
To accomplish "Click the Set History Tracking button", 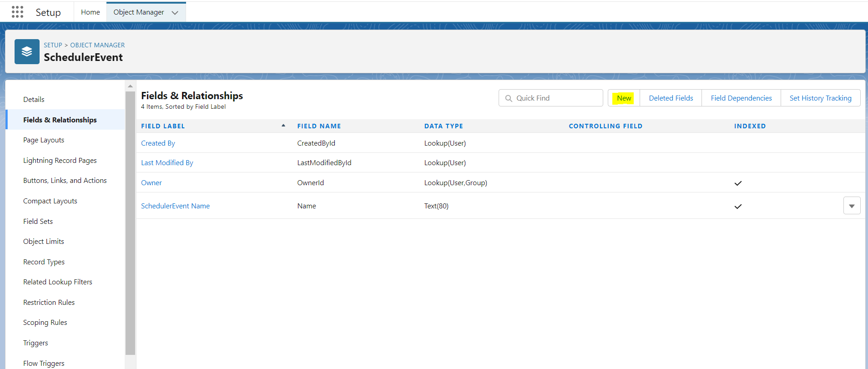I will [x=820, y=98].
